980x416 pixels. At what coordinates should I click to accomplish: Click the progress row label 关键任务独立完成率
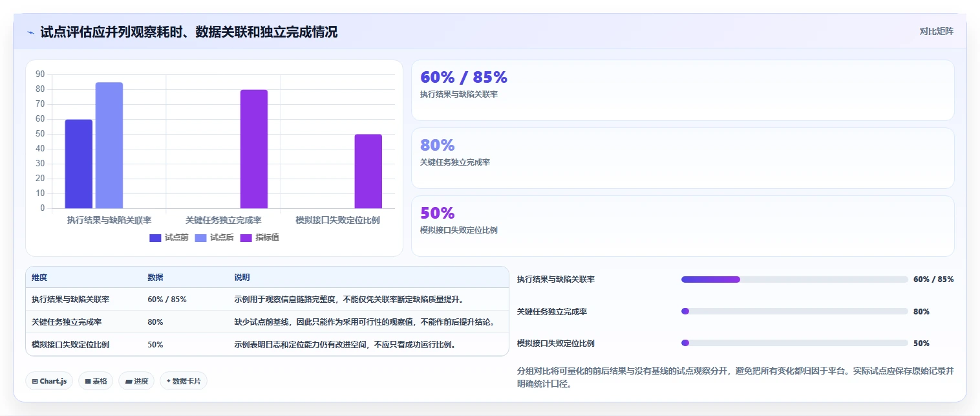tap(552, 311)
